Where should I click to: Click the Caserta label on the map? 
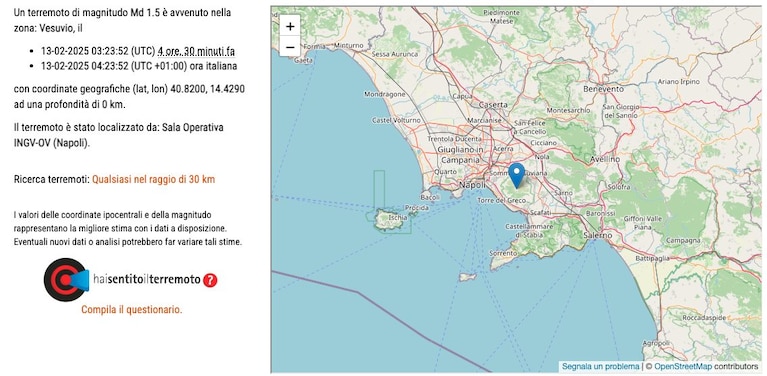click(493, 105)
